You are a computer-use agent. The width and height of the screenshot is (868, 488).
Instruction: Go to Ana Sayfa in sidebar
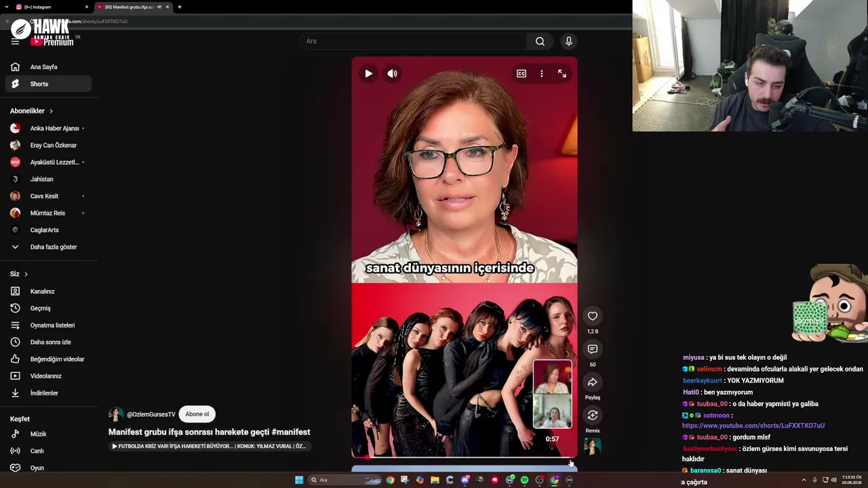[48, 67]
